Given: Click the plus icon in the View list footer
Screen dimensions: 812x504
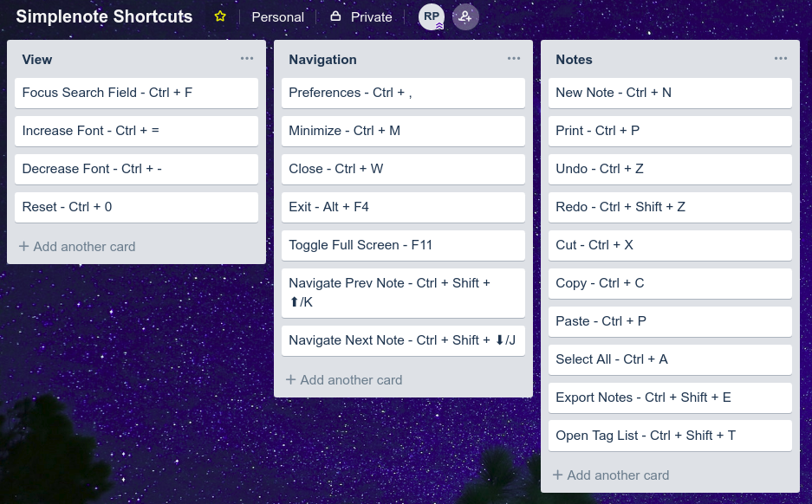Looking at the screenshot, I should [x=24, y=247].
